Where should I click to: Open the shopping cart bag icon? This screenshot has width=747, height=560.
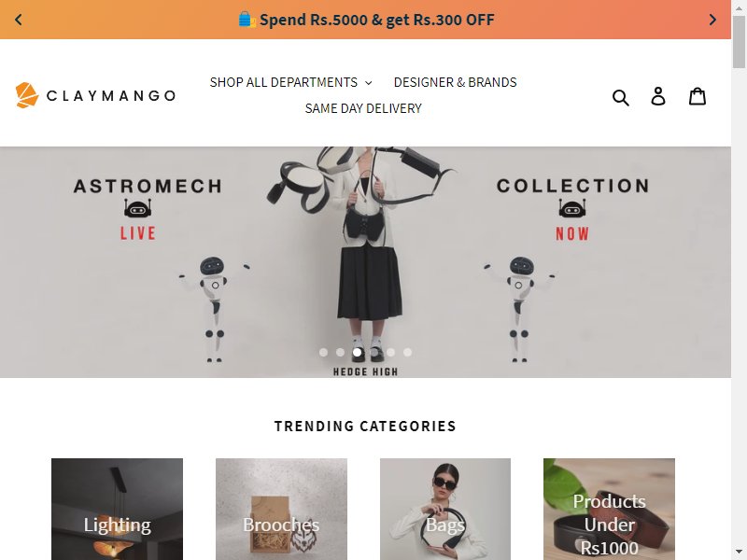pyautogui.click(x=698, y=96)
